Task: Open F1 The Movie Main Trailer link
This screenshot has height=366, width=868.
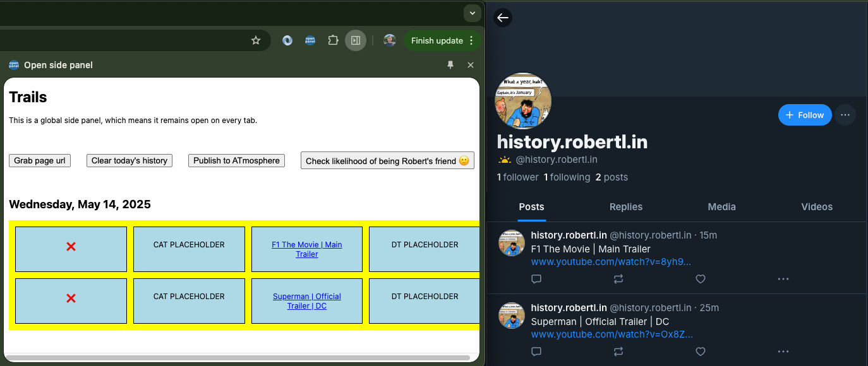Action: pyautogui.click(x=307, y=249)
